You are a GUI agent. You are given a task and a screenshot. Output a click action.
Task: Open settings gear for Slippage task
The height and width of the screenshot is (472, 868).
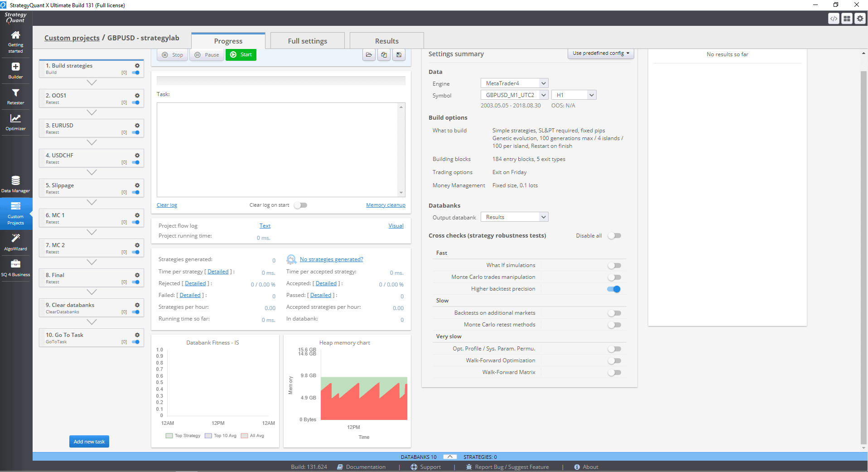coord(137,185)
